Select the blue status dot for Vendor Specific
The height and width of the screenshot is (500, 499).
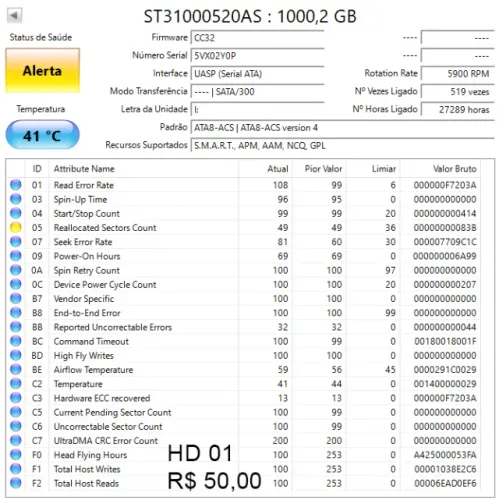(x=15, y=298)
